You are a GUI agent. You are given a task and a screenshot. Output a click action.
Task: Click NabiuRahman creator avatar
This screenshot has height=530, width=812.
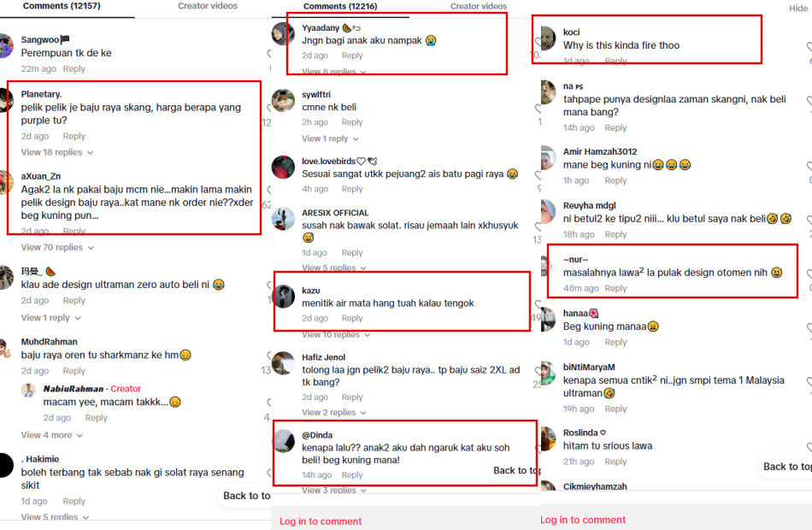point(28,390)
